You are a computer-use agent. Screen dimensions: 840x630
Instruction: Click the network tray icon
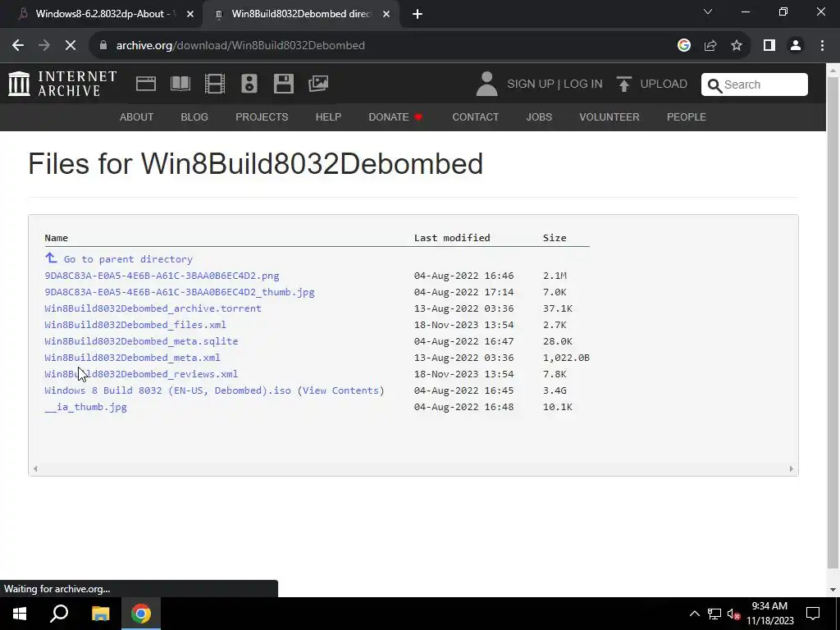(x=714, y=614)
